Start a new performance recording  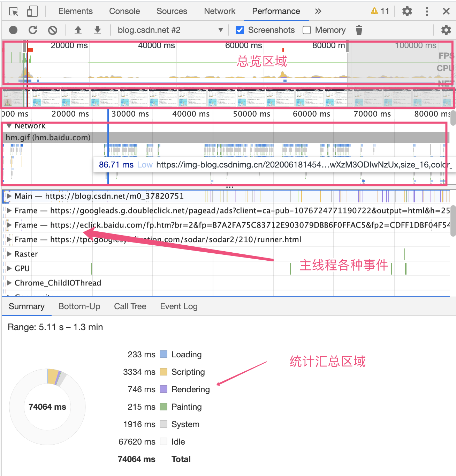pyautogui.click(x=13, y=30)
